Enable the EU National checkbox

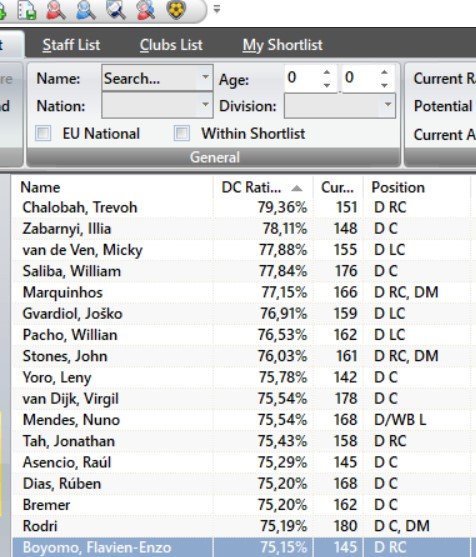43,134
